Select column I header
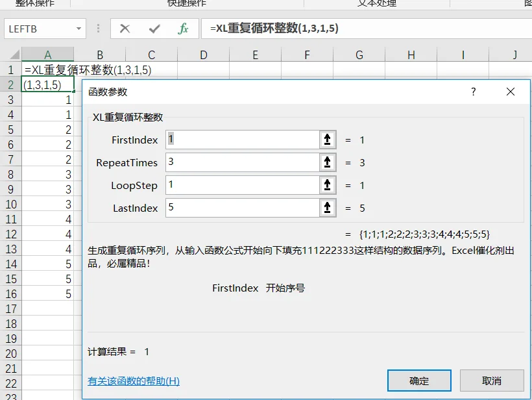Screen dimensions: 532x400 [463, 55]
